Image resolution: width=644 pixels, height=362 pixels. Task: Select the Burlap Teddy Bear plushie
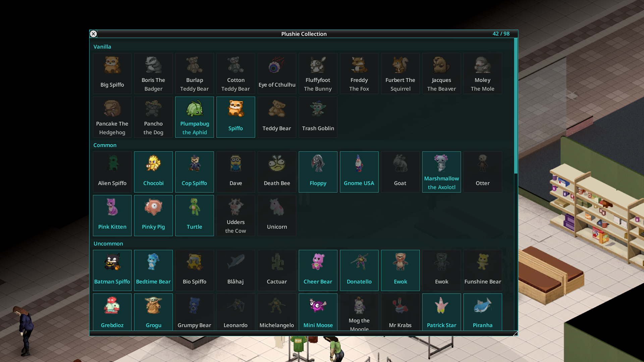[195, 73]
